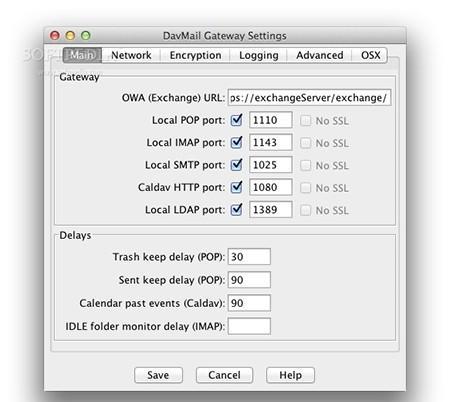
Task: Select the OSX tab
Action: pyautogui.click(x=370, y=55)
